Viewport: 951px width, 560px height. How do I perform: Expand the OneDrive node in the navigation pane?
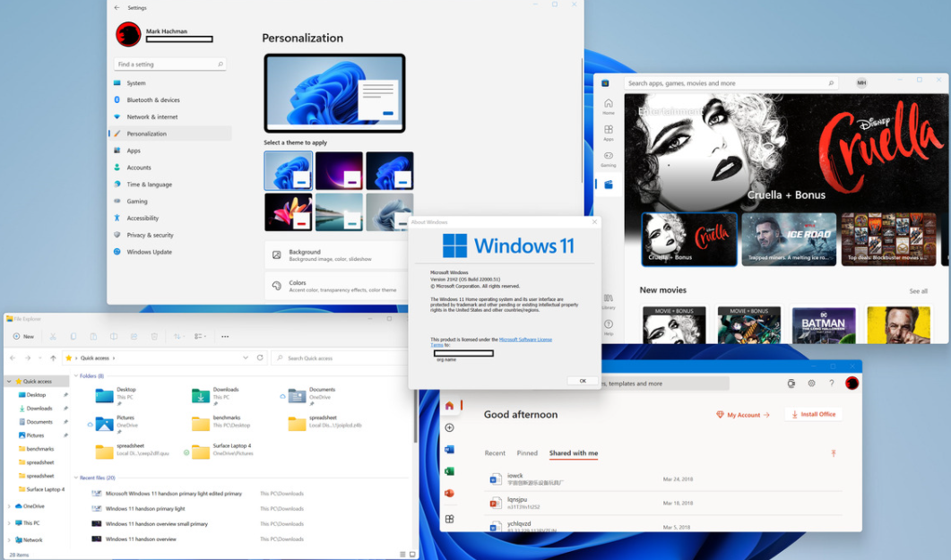click(x=9, y=506)
